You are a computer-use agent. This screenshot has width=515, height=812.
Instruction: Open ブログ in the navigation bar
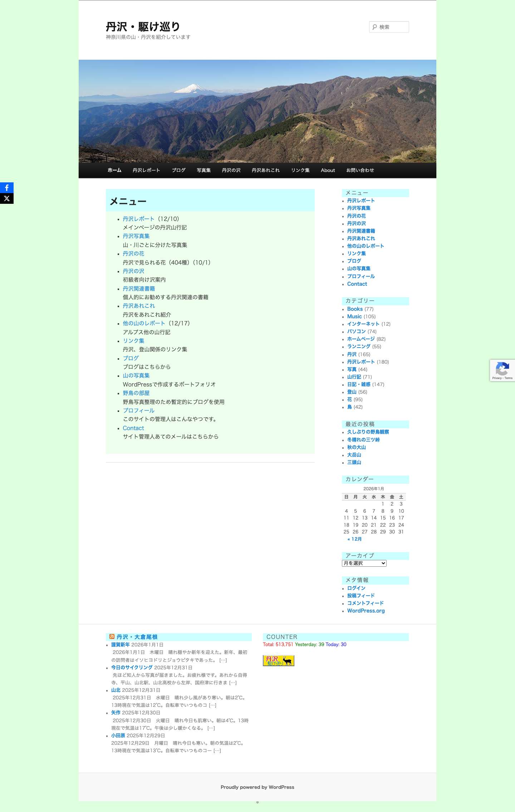pos(178,170)
